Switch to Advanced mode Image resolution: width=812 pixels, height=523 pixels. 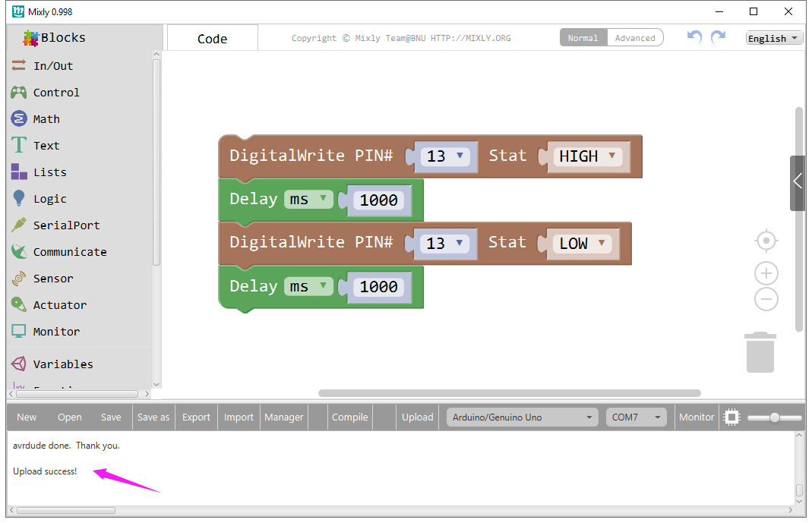click(x=635, y=38)
